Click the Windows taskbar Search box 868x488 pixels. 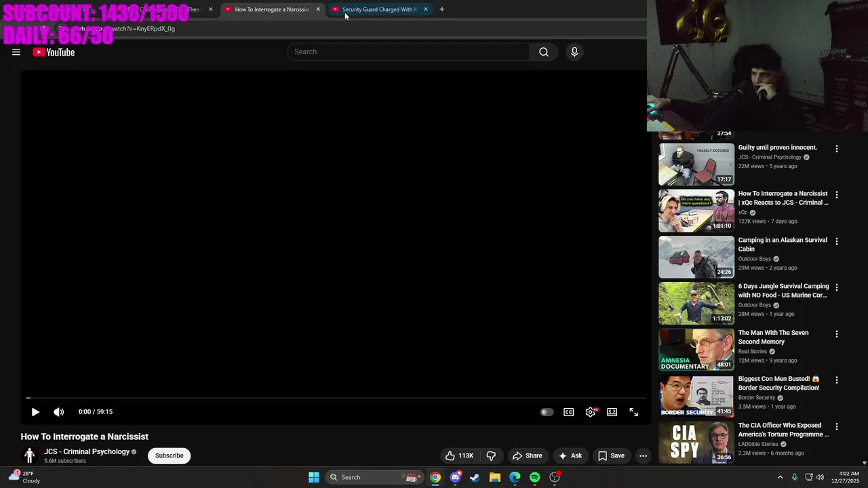click(x=376, y=477)
